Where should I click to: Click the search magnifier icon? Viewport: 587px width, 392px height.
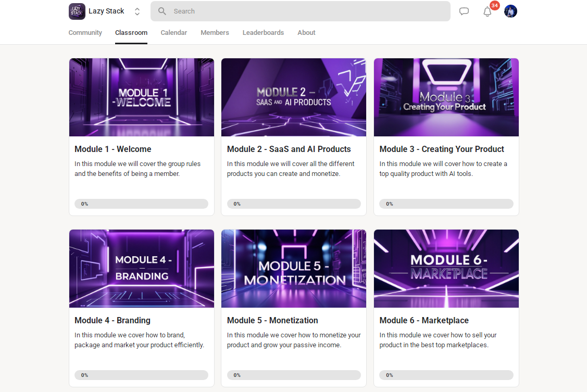161,11
